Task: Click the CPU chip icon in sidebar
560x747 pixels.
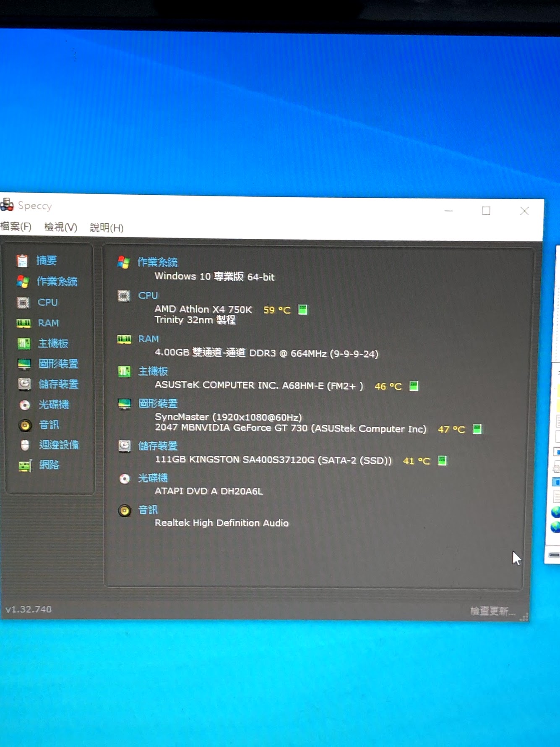Action: 23,302
